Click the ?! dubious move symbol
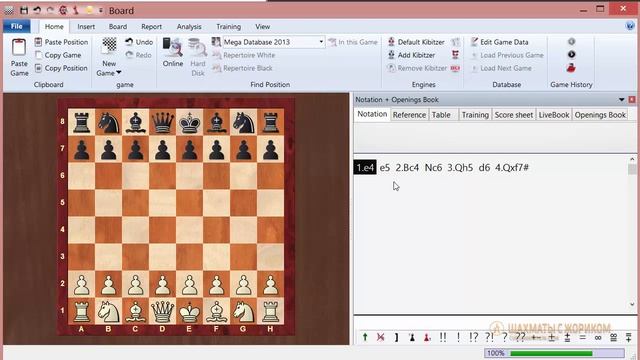This screenshot has height=360, width=640. point(489,337)
